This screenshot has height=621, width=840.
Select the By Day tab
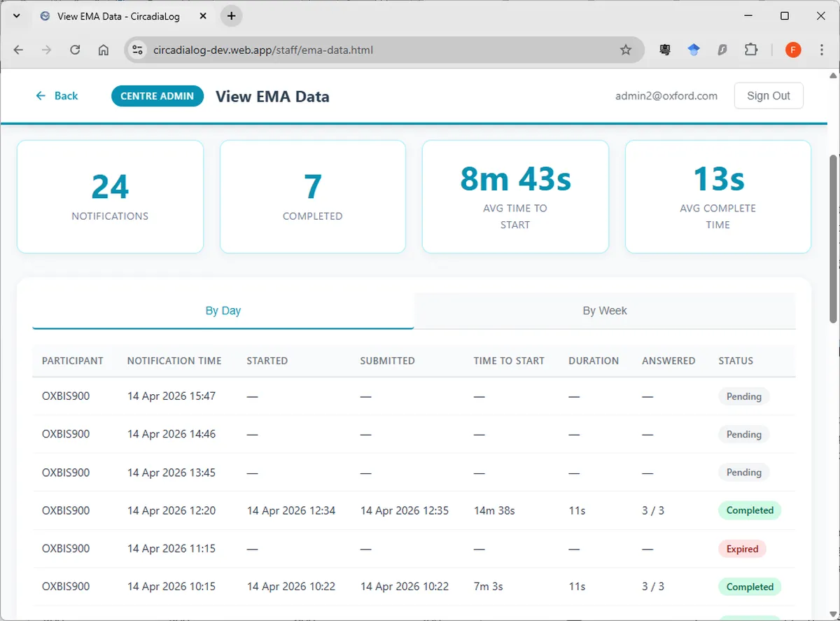pos(223,310)
